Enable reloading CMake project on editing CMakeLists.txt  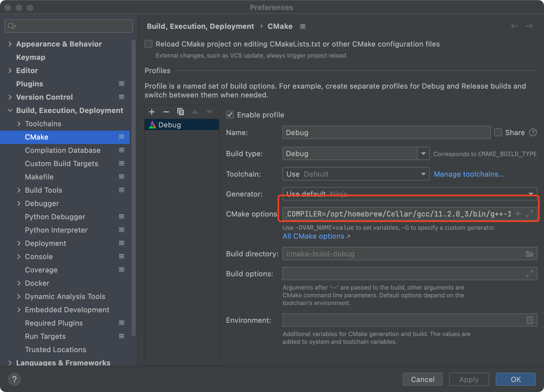pyautogui.click(x=148, y=43)
